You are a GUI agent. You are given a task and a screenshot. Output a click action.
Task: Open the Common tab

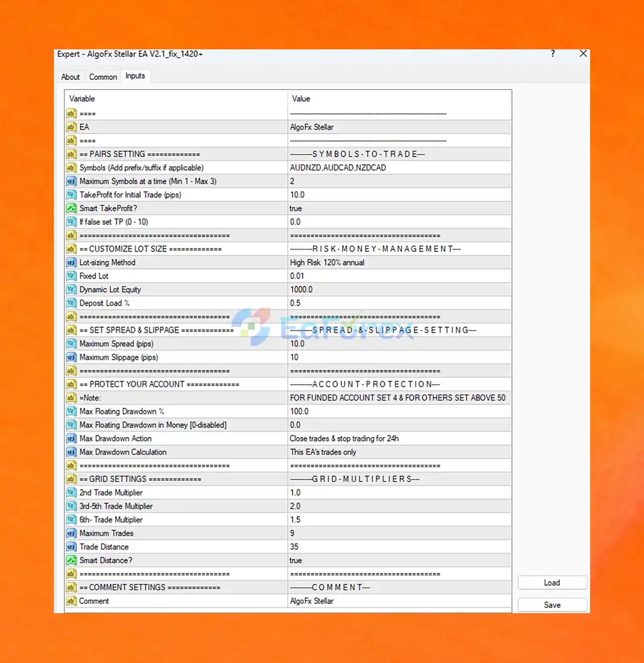tap(103, 77)
